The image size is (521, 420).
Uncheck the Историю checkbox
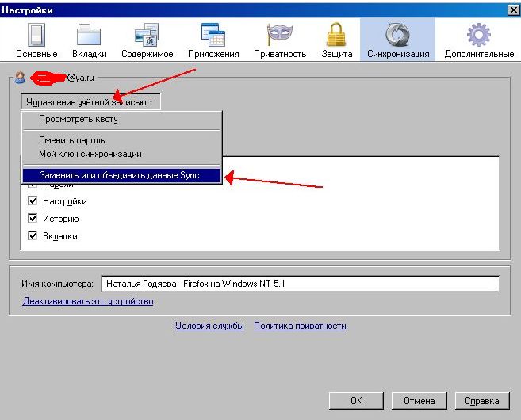tap(33, 218)
